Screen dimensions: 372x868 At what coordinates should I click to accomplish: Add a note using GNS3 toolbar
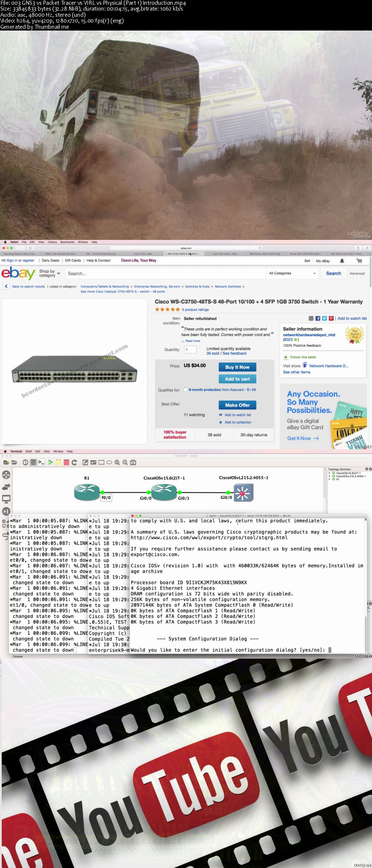(x=85, y=462)
